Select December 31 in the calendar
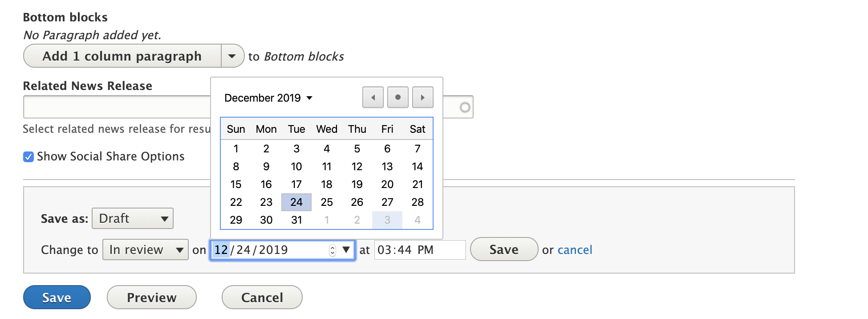 [x=296, y=219]
